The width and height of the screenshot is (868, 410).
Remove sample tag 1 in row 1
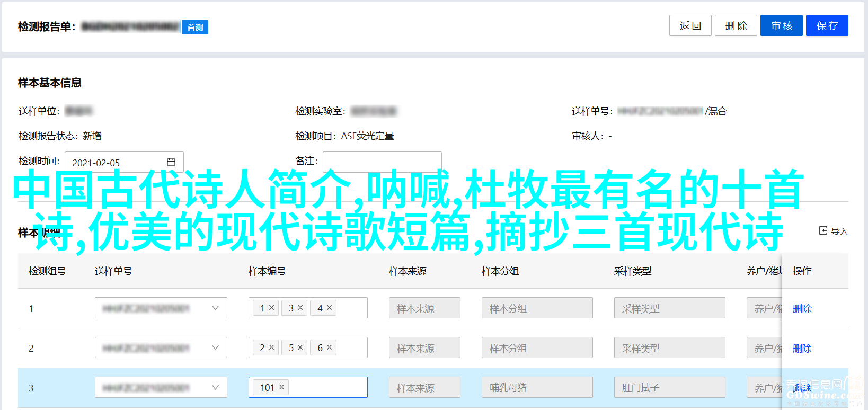pos(271,307)
